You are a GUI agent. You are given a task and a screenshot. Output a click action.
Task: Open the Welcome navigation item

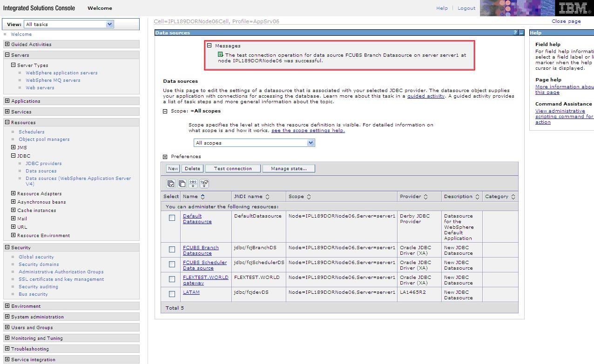(x=21, y=34)
